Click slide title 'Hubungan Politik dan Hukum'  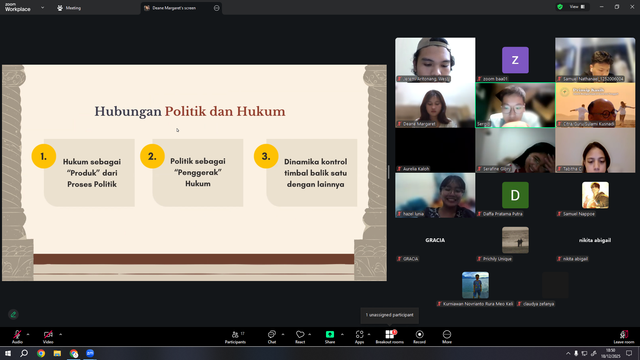[x=190, y=111]
